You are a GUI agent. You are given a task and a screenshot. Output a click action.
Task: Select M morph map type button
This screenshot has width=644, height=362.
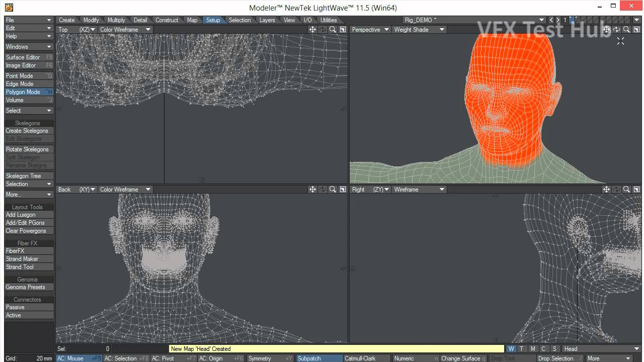(x=533, y=349)
